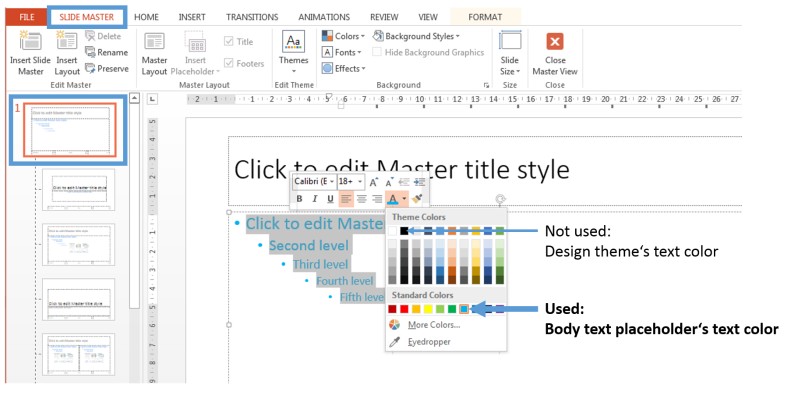Click Preserve in Edit Master group

tap(107, 68)
